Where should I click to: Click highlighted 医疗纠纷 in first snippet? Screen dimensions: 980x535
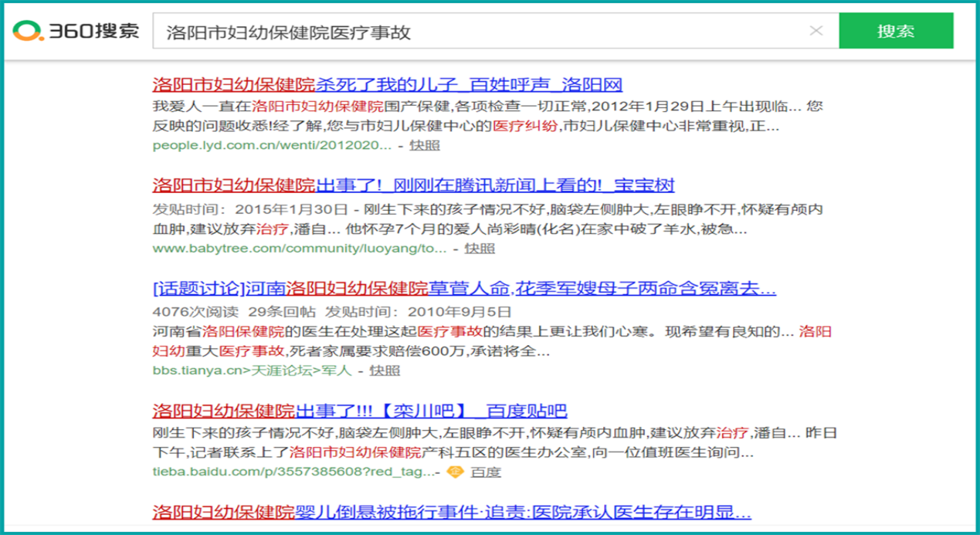pyautogui.click(x=525, y=126)
